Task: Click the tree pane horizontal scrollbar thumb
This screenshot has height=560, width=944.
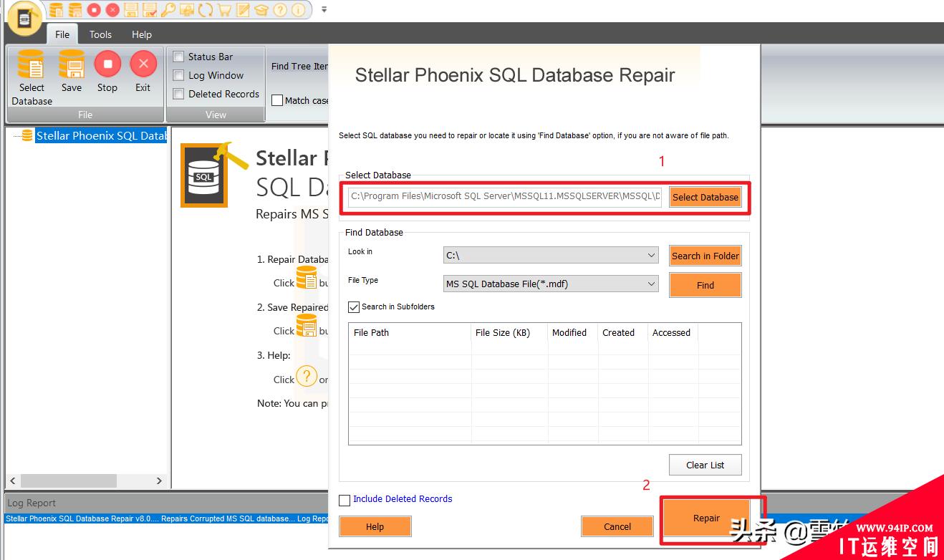Action: point(68,481)
